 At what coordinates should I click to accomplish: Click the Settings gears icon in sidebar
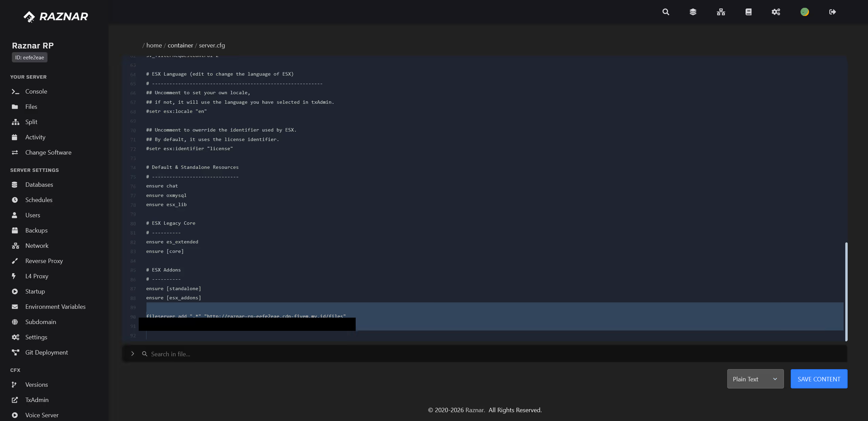(15, 337)
